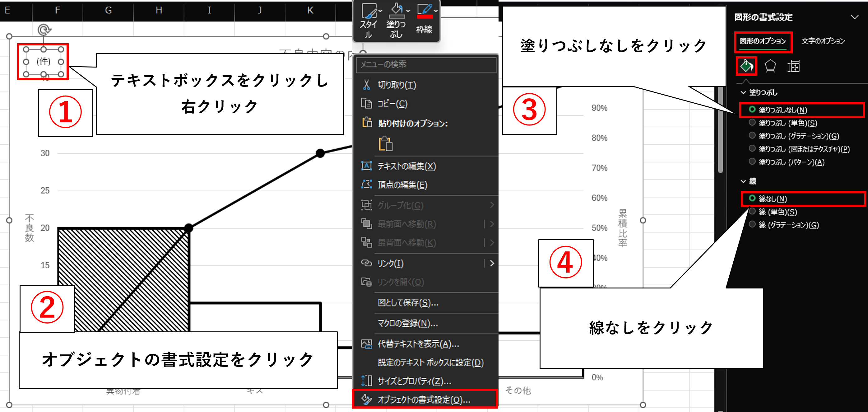This screenshot has width=868, height=412.
Task: Click the 代替テキストを表示 icon
Action: click(367, 344)
